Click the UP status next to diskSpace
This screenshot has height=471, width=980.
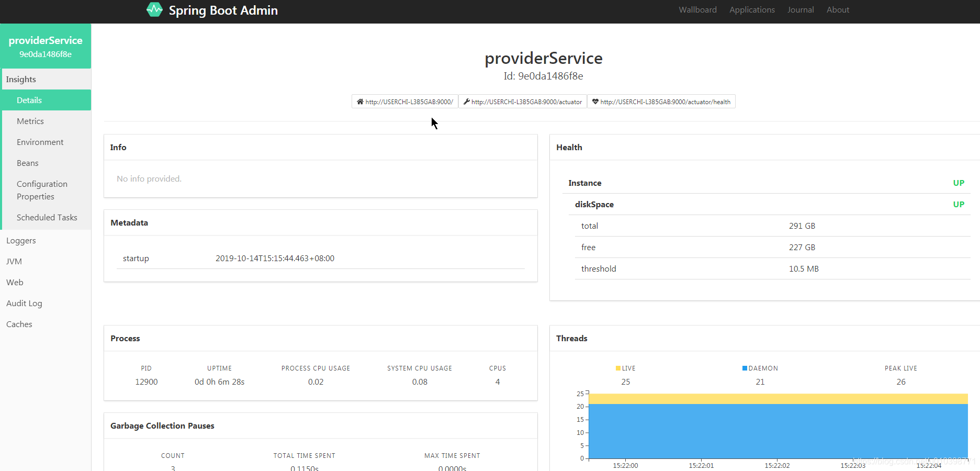pos(959,204)
